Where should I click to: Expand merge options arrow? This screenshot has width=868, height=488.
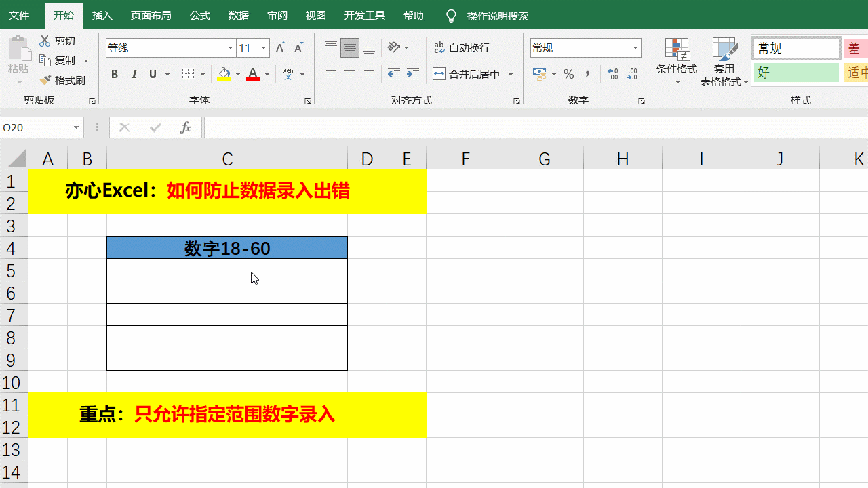[511, 74]
